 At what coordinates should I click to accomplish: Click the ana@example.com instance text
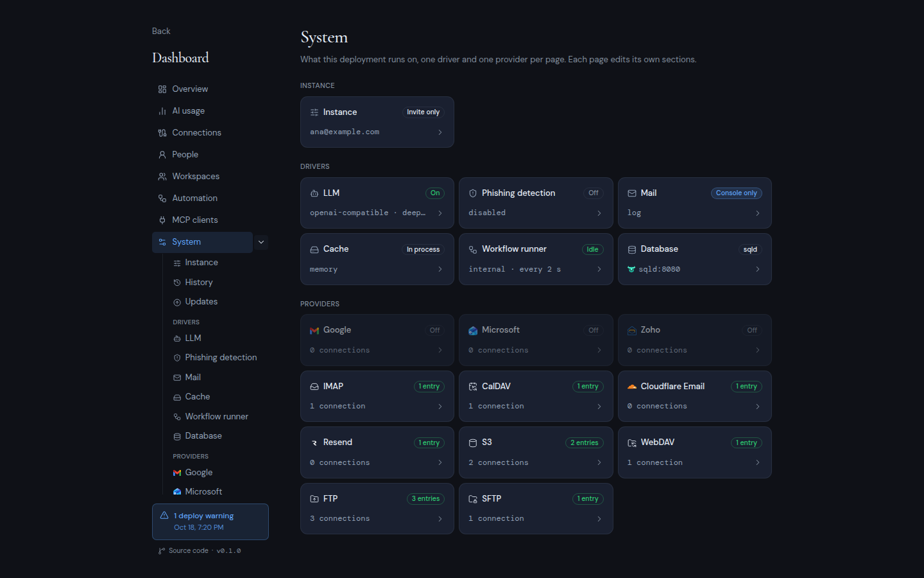point(345,132)
